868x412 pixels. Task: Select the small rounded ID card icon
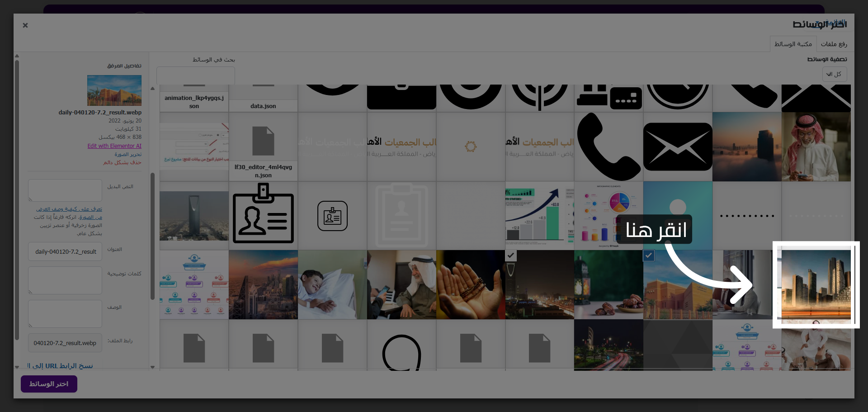click(332, 216)
